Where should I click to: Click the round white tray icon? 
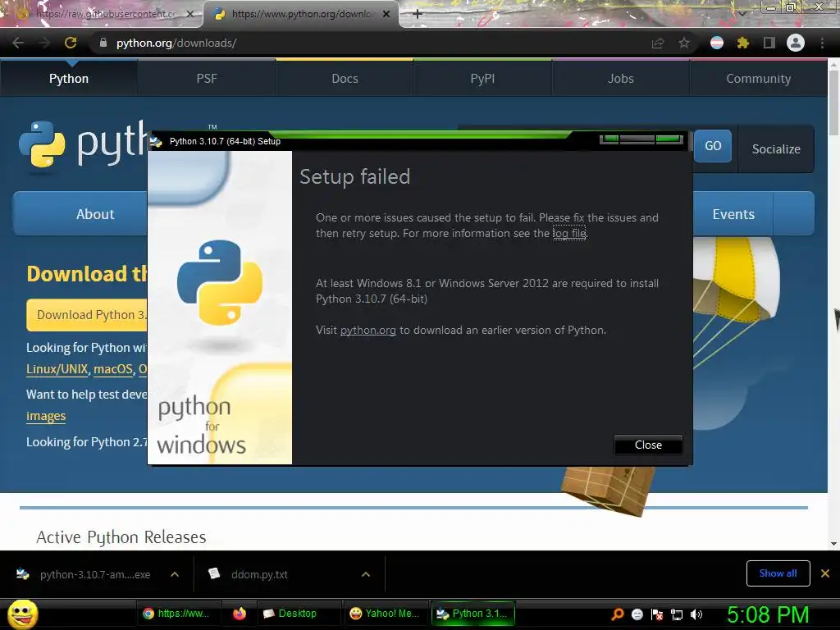pos(637,614)
